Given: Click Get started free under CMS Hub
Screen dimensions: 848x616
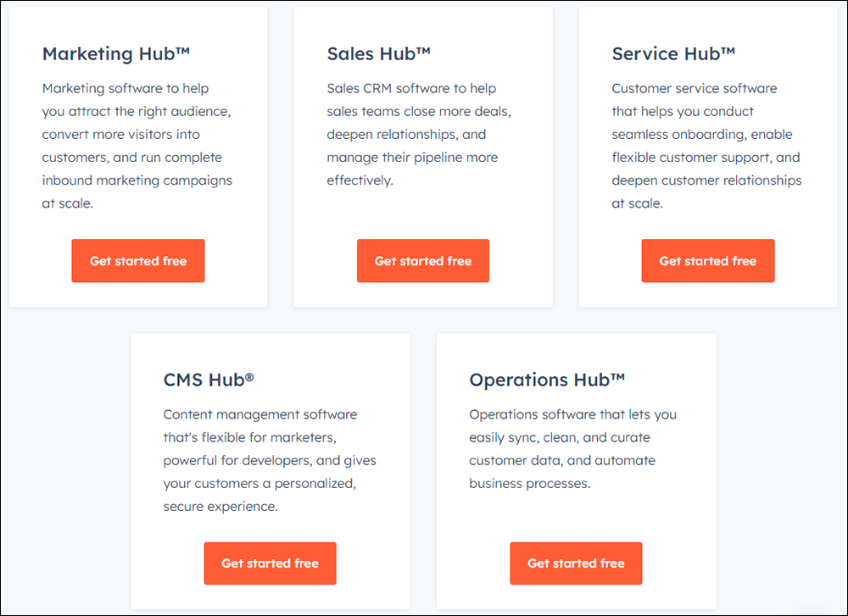Looking at the screenshot, I should [270, 563].
